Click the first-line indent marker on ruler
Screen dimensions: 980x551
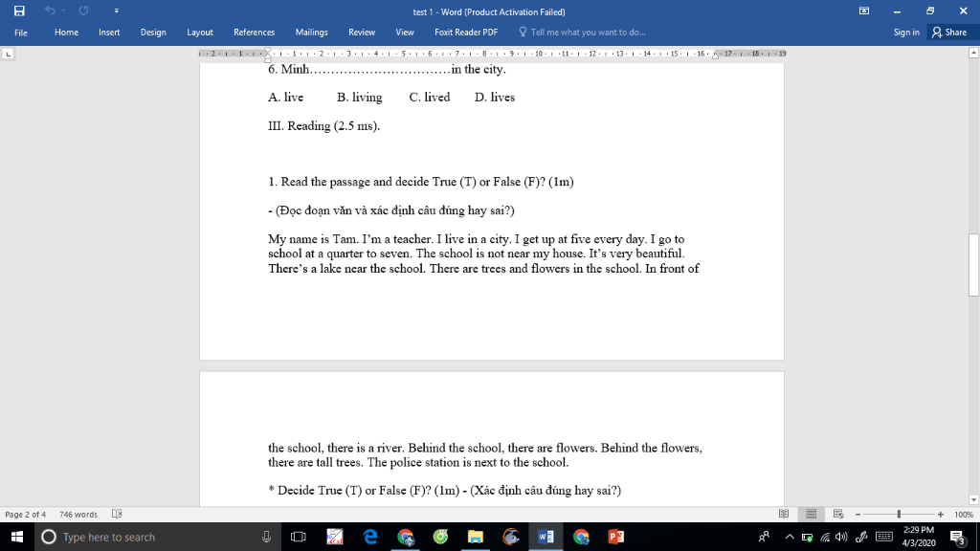point(268,51)
